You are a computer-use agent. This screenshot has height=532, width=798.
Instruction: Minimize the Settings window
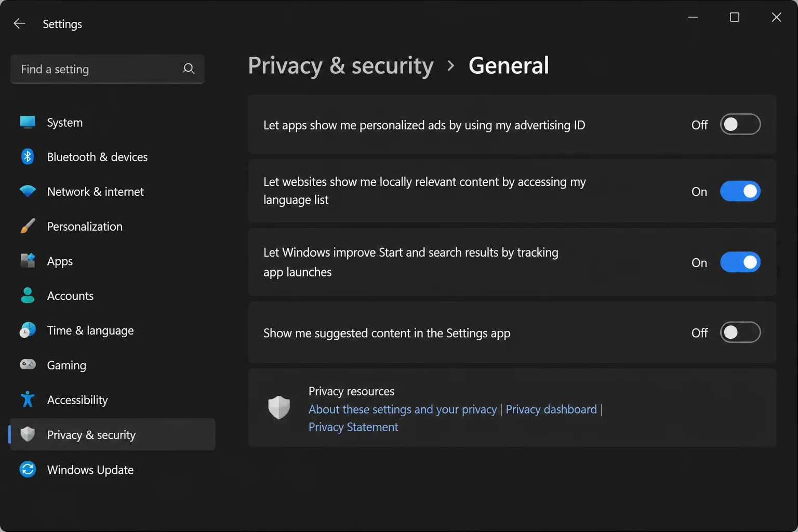point(693,17)
